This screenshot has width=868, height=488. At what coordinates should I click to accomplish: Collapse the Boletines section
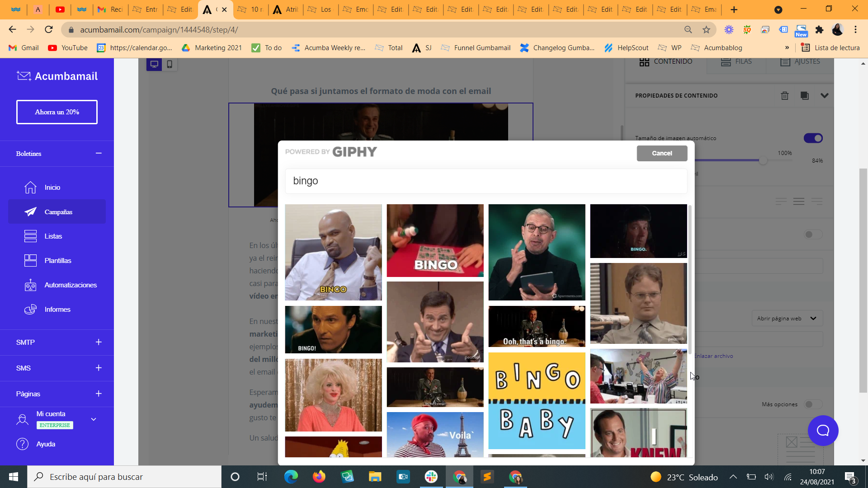coord(99,154)
